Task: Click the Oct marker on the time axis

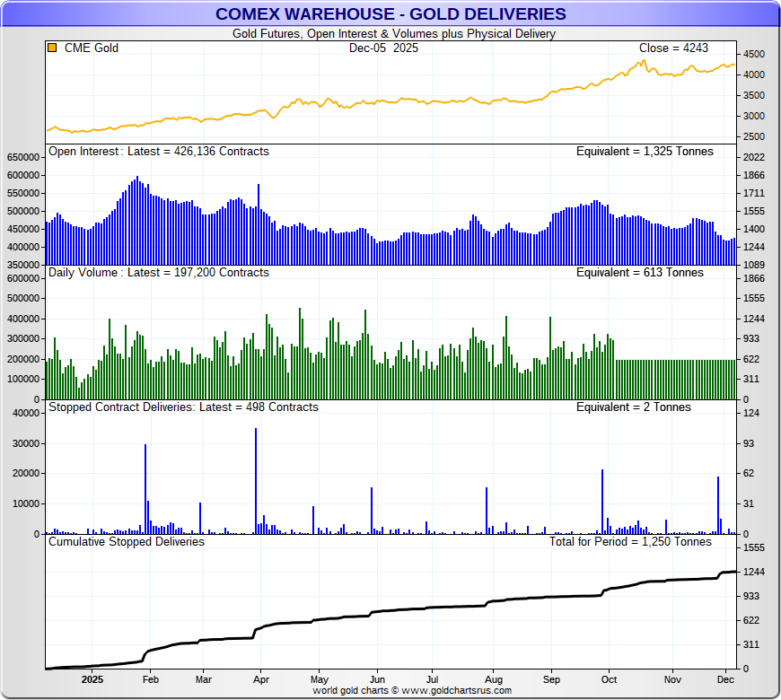Action: coord(610,679)
